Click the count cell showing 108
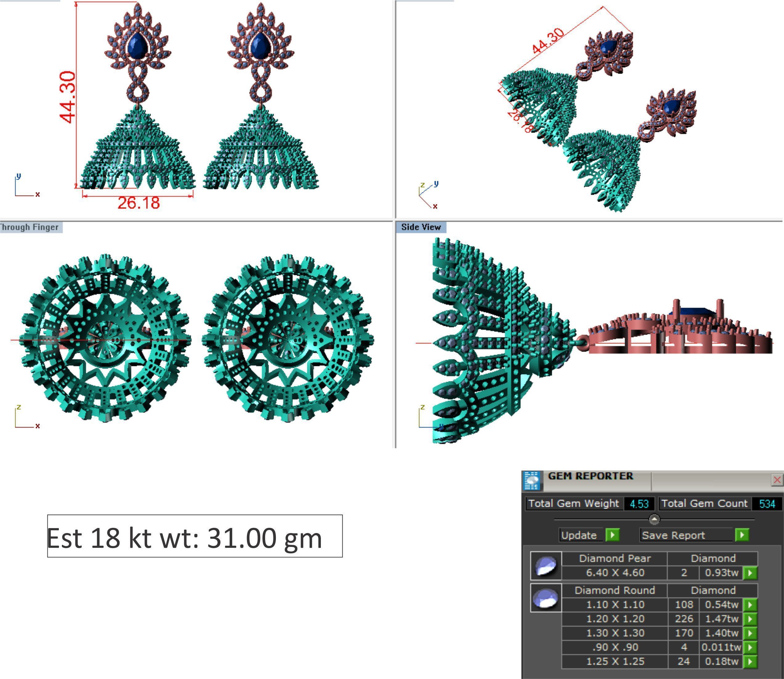Image resolution: width=784 pixels, height=679 pixels. 684,605
